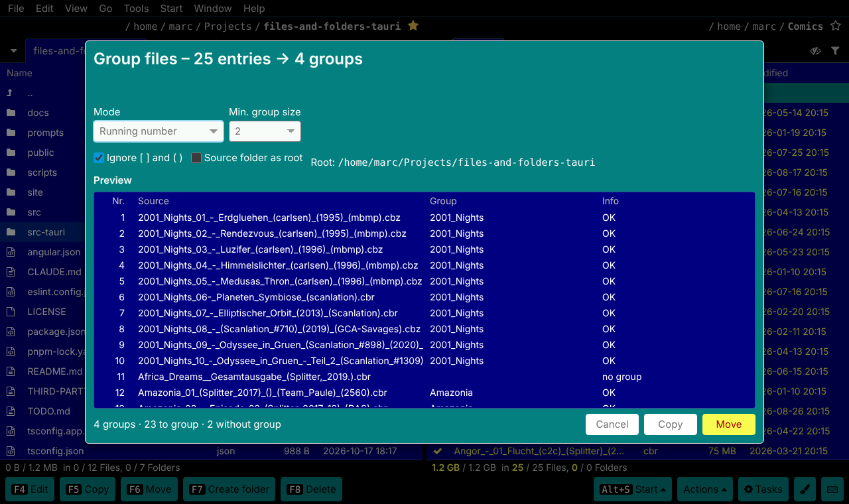
Task: Click the Name column header in left panel
Action: tap(19, 73)
